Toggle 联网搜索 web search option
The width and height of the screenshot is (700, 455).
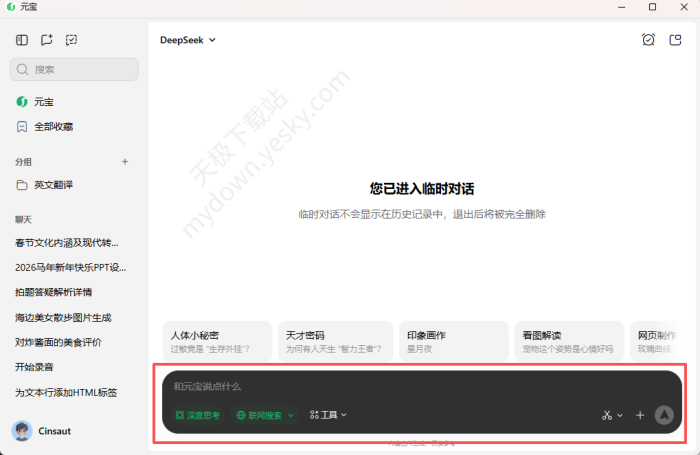point(265,415)
